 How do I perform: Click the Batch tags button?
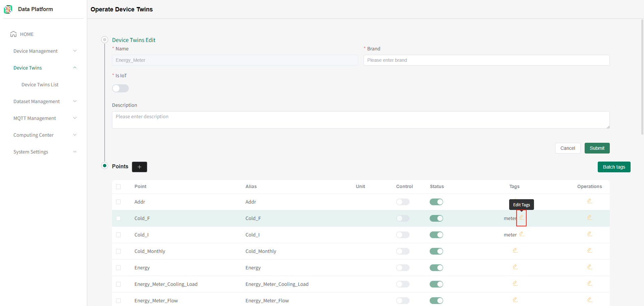pyautogui.click(x=614, y=167)
